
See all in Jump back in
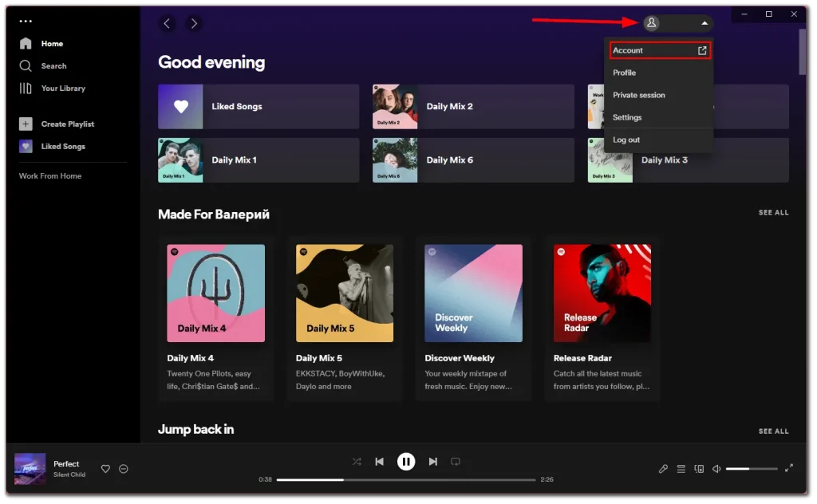773,431
